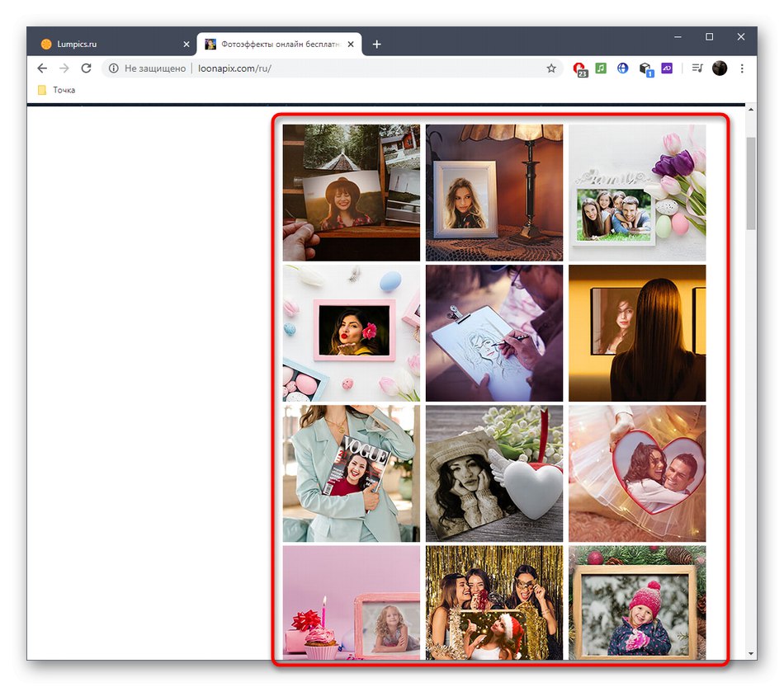The width and height of the screenshot is (784, 687).
Task: Open the birthday cupcake pink frame effect
Action: click(x=351, y=603)
